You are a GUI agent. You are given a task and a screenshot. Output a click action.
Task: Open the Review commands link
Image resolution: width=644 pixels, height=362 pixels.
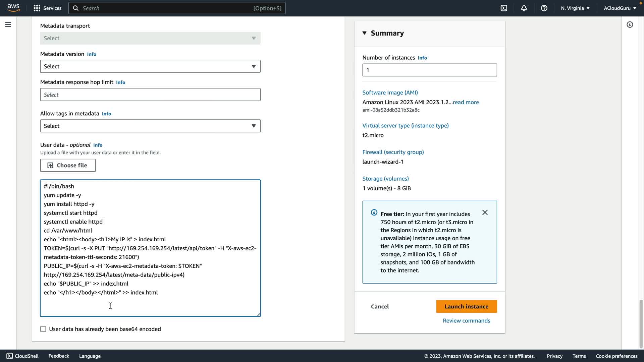pos(466,320)
